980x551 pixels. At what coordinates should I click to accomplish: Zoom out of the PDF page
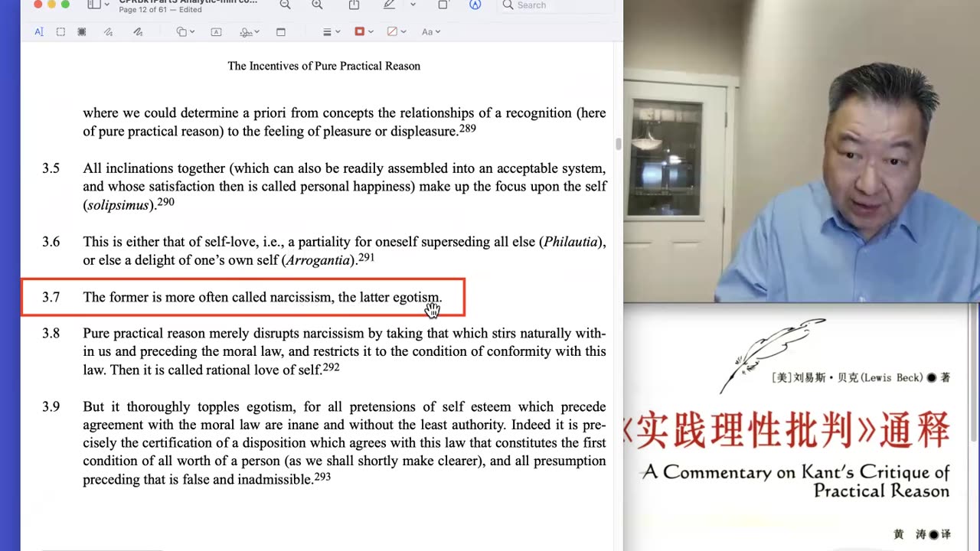[x=285, y=5]
